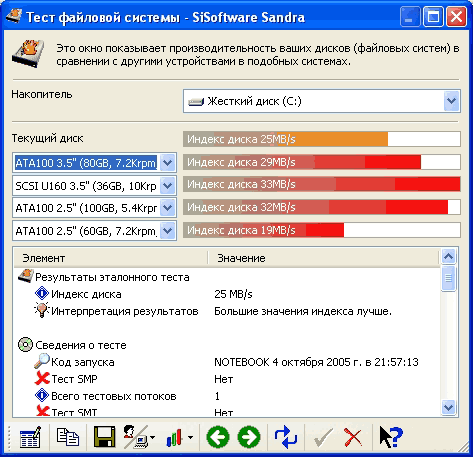473x457 pixels.
Task: Click the Код запуска label
Action: point(83,362)
